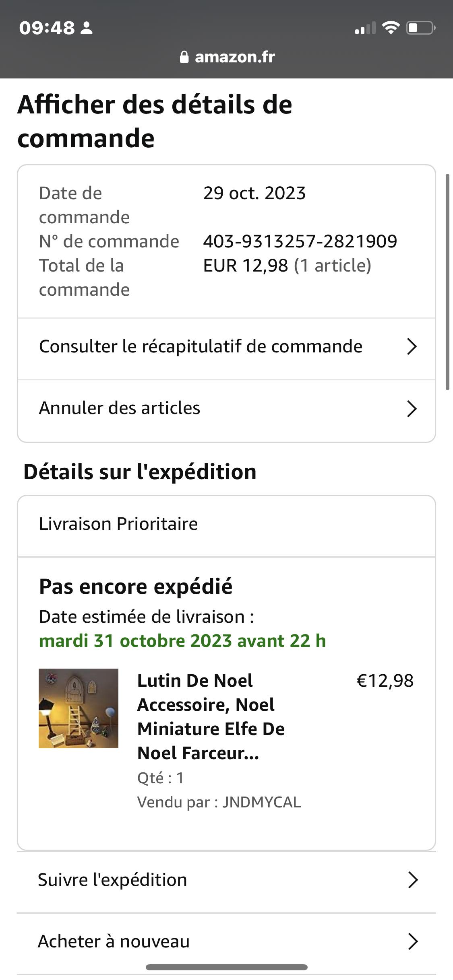Tap order number 403-9313257-2821909
This screenshot has height=980, width=453.
[300, 241]
